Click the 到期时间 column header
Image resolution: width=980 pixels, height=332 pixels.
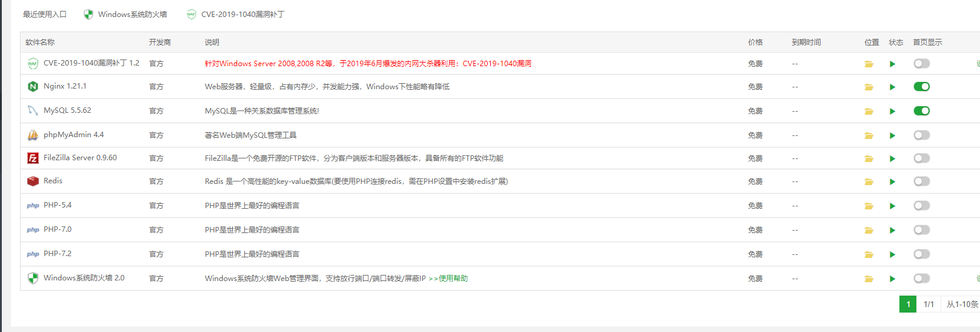[806, 42]
